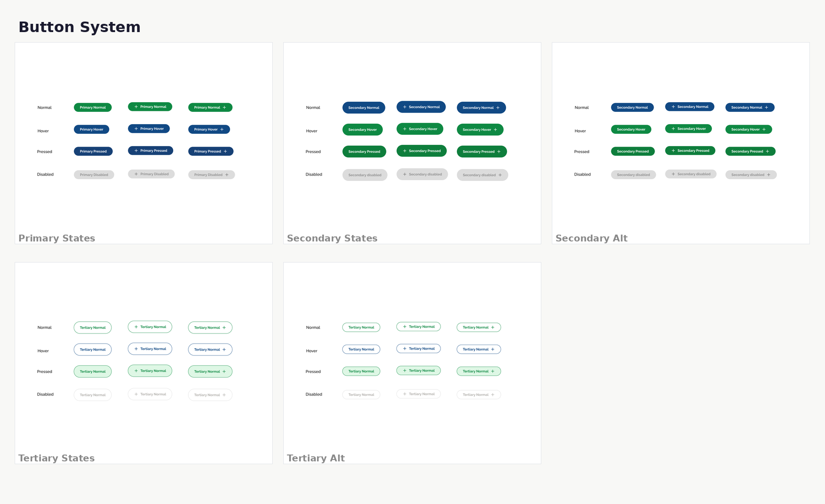This screenshot has height=504, width=825.
Task: Click leading plus of Secondary Hover in Secondary States
Action: pos(405,129)
